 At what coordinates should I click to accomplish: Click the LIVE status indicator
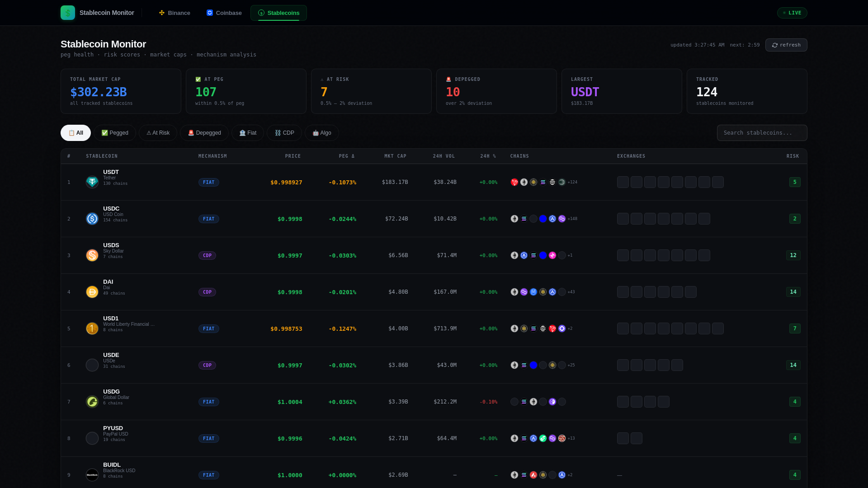[x=792, y=13]
